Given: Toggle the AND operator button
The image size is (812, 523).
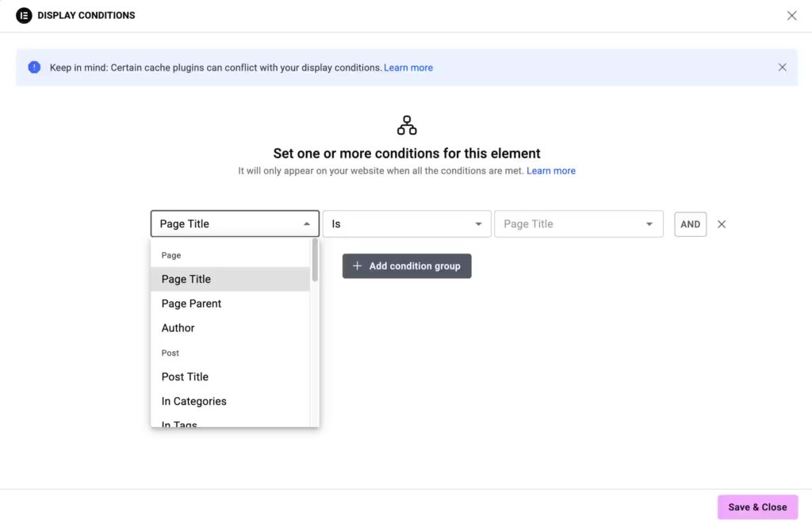Looking at the screenshot, I should 690,224.
